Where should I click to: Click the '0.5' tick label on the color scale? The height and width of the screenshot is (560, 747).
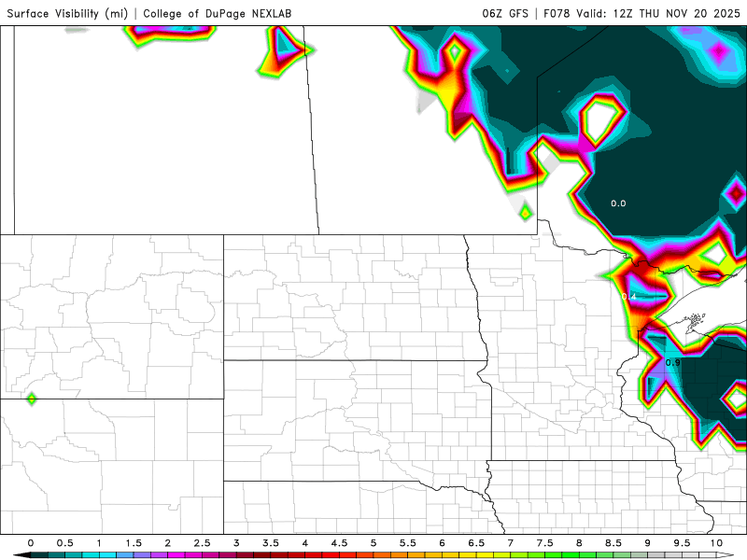[64, 543]
